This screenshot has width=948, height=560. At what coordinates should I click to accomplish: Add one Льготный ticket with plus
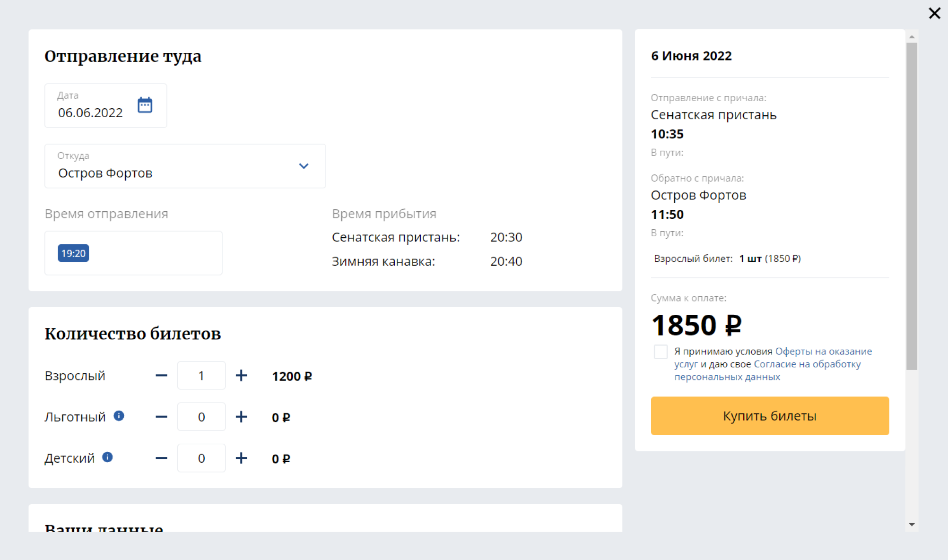pos(241,417)
